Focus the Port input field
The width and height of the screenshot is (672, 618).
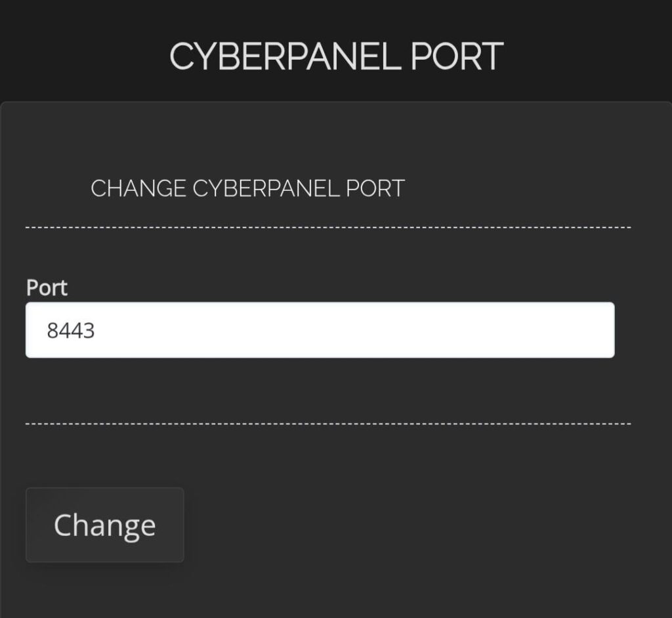(320, 330)
